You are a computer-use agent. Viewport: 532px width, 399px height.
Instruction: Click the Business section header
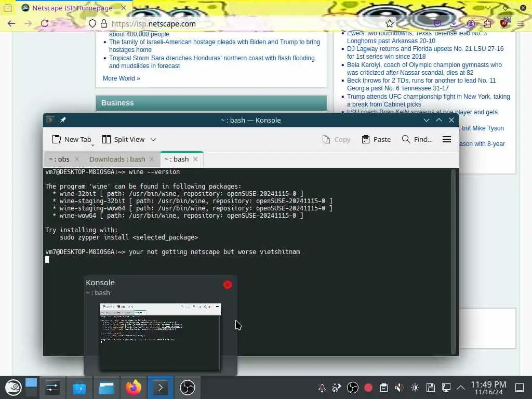(211, 103)
